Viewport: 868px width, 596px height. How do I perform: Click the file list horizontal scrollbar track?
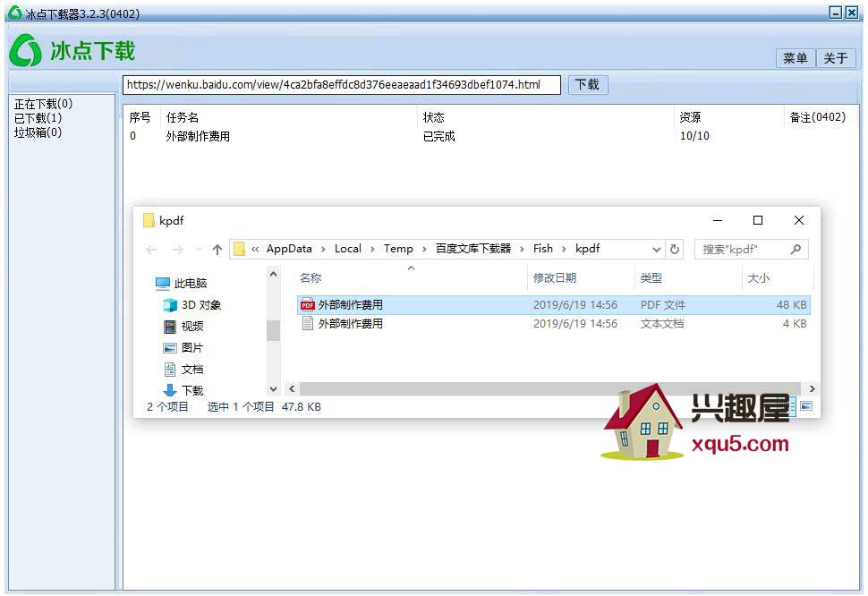tap(551, 389)
